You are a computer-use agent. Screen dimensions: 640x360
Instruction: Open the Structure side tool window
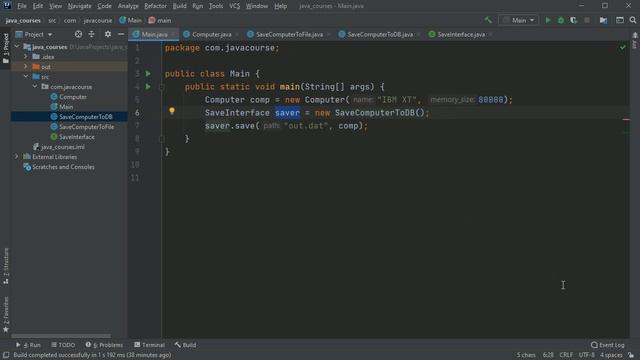tap(6, 265)
